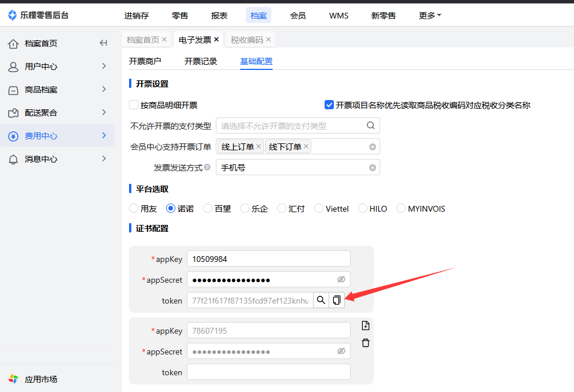Open the 档案 top menu
The width and height of the screenshot is (574, 392).
pos(259,16)
